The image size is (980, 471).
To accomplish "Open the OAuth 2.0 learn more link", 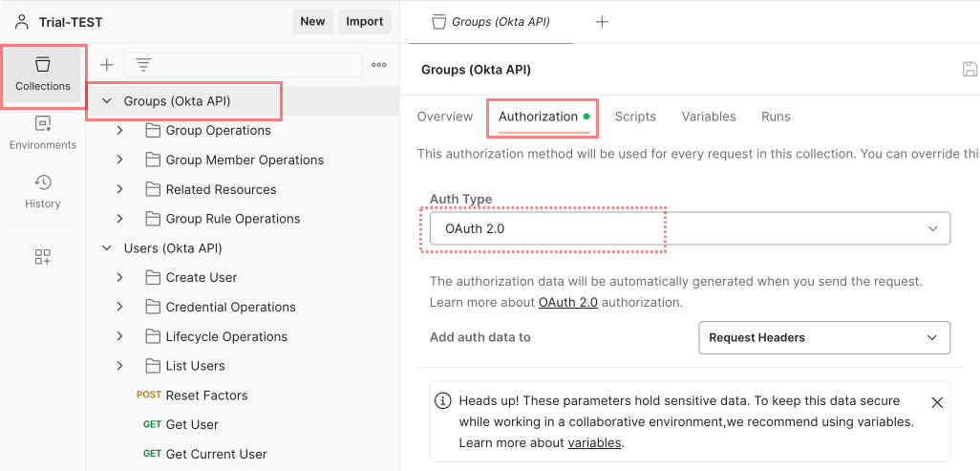I will [x=567, y=302].
